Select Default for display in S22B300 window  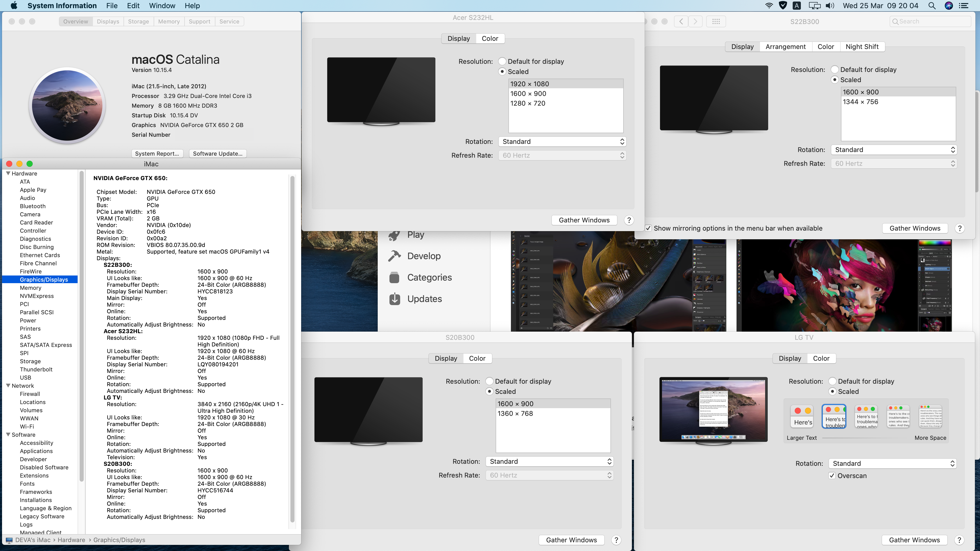(835, 70)
